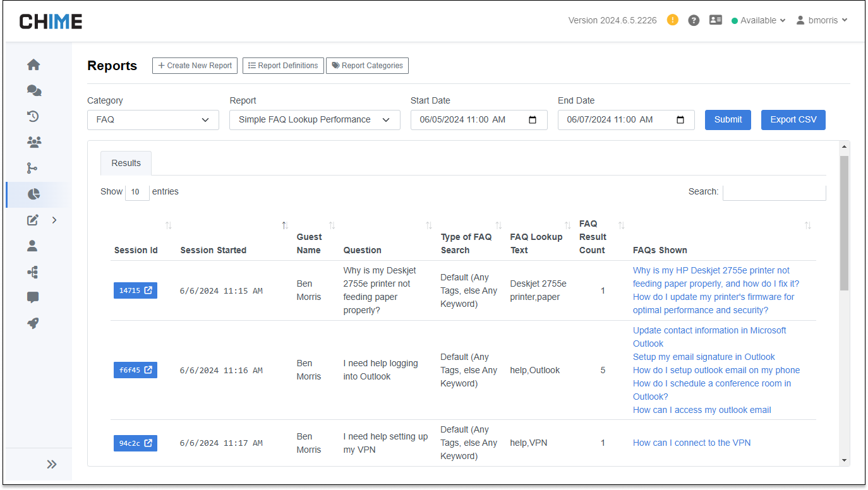Open the history clock sidebar icon
Viewport: 868px width, 490px height.
[x=33, y=116]
